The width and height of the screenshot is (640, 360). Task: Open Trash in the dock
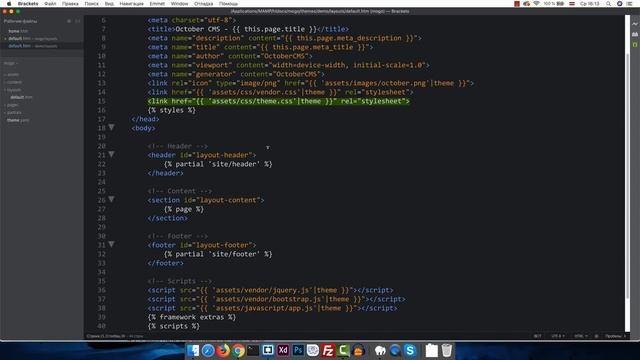point(447,351)
